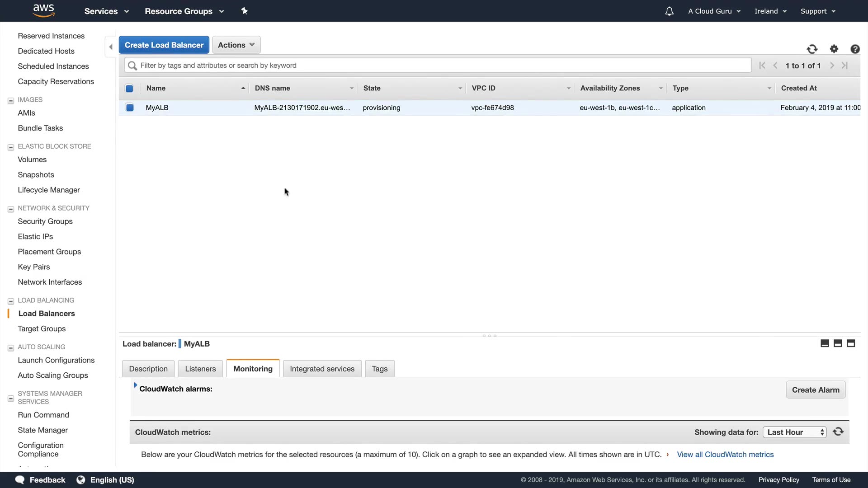Open the Actions dropdown
The width and height of the screenshot is (868, 488).
tap(236, 45)
